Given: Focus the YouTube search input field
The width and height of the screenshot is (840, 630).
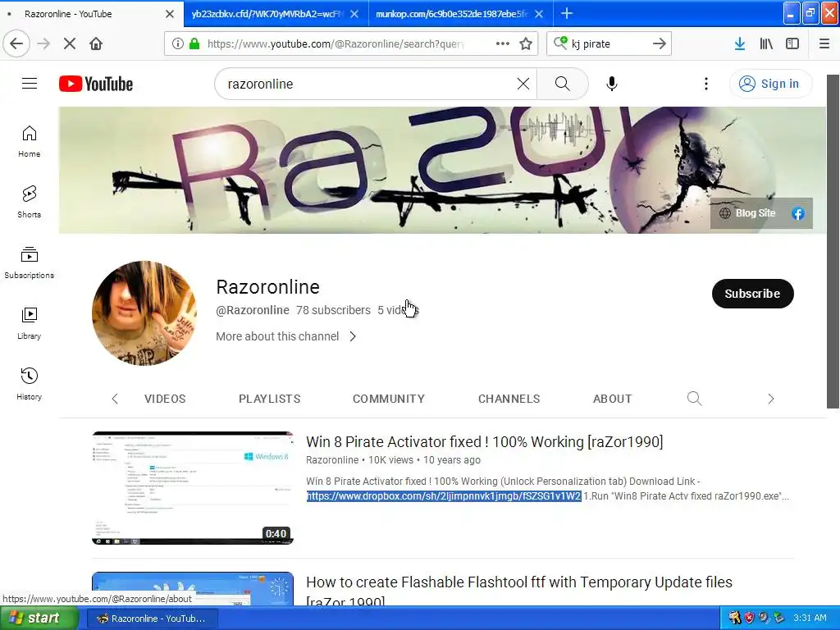Looking at the screenshot, I should [370, 84].
